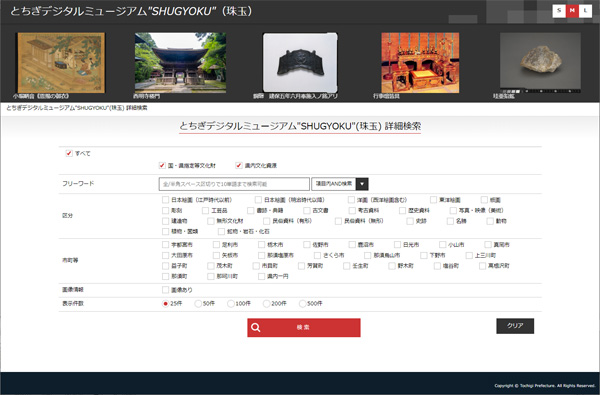The image size is (600, 395).
Task: Check 鉱物・岩石・化石 category
Action: coord(221,232)
